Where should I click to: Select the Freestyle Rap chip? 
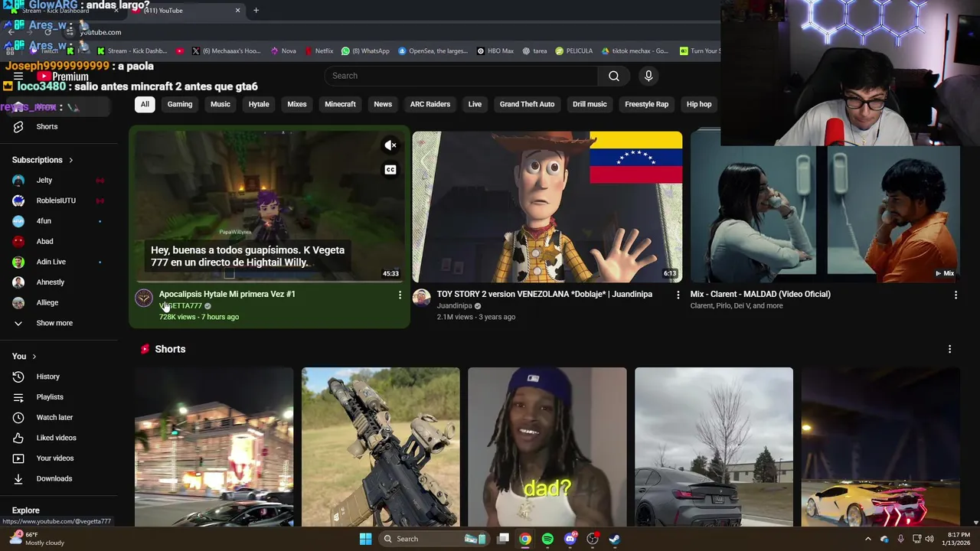point(646,104)
